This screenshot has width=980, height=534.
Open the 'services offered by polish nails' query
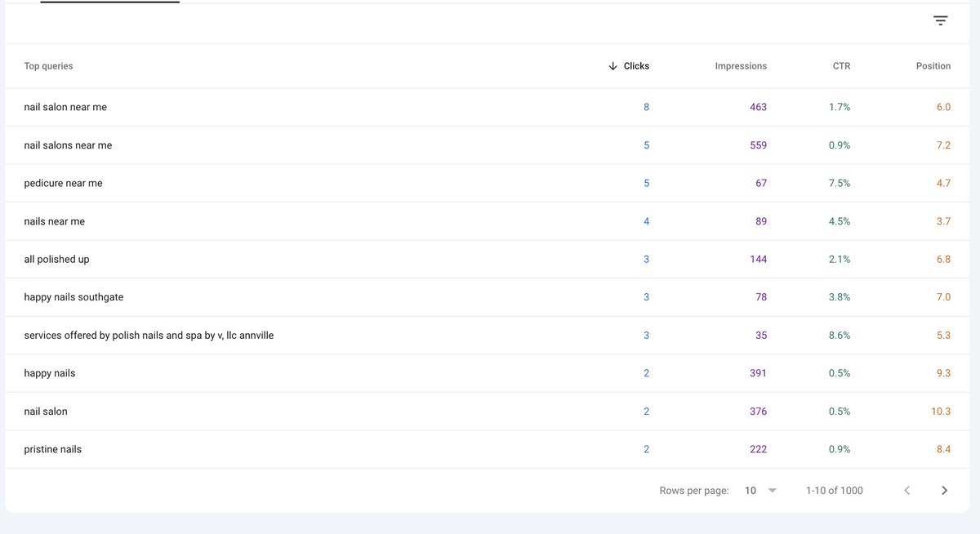tap(149, 336)
